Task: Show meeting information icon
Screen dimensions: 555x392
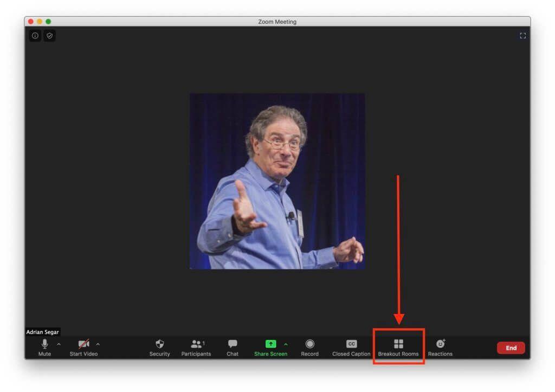Action: tap(35, 36)
